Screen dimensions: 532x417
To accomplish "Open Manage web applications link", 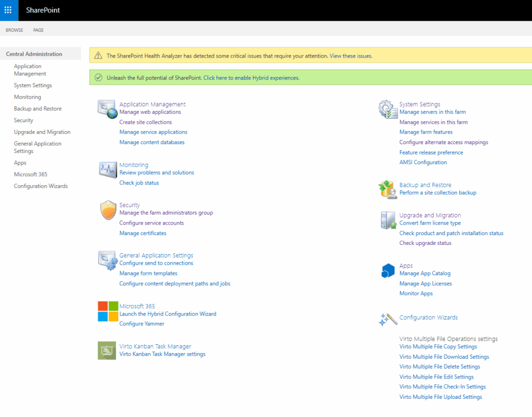I will point(150,112).
